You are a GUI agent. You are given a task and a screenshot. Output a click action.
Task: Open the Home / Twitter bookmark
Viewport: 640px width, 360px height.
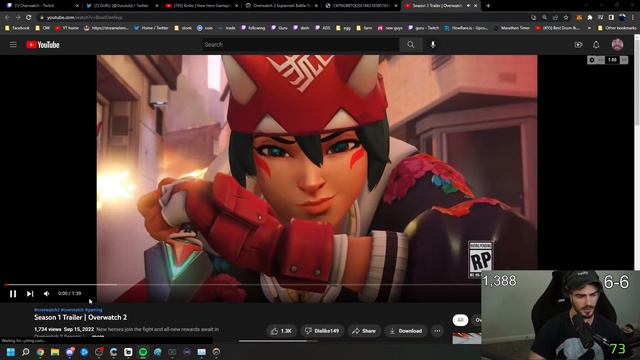click(151, 28)
